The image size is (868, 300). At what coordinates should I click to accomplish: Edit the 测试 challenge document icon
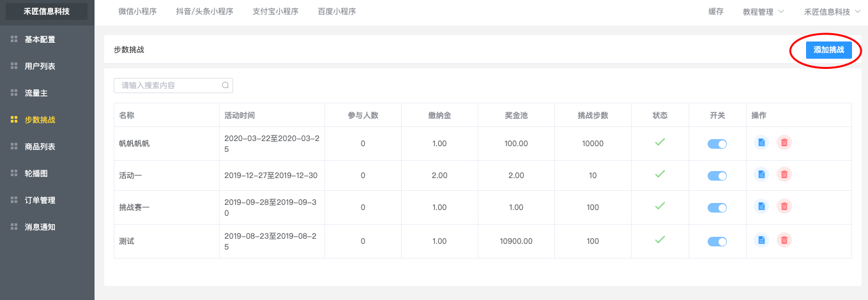(761, 240)
